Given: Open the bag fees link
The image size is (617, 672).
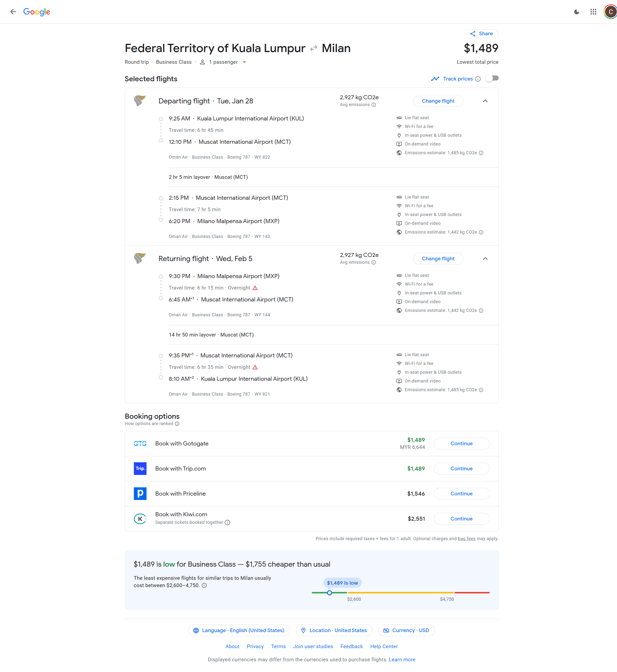Looking at the screenshot, I should pos(466,538).
